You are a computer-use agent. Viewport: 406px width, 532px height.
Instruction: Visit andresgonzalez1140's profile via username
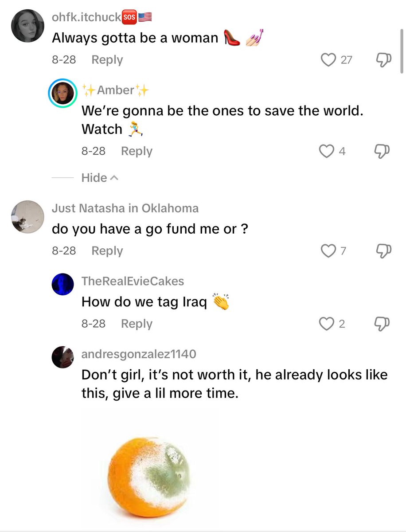point(139,354)
